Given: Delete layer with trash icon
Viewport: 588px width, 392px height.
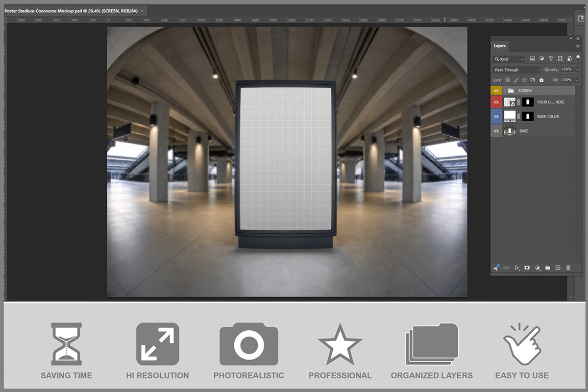Looking at the screenshot, I should coord(568,268).
